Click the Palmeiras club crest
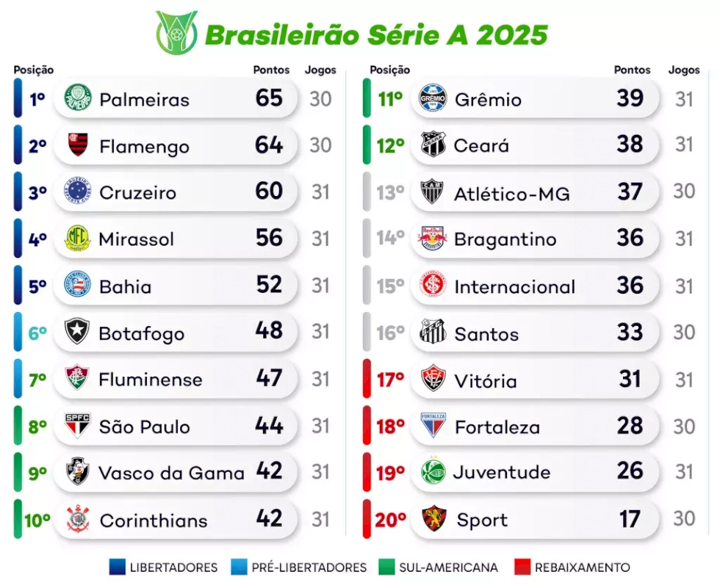Viewport: 720px width, 588px height. pyautogui.click(x=77, y=98)
